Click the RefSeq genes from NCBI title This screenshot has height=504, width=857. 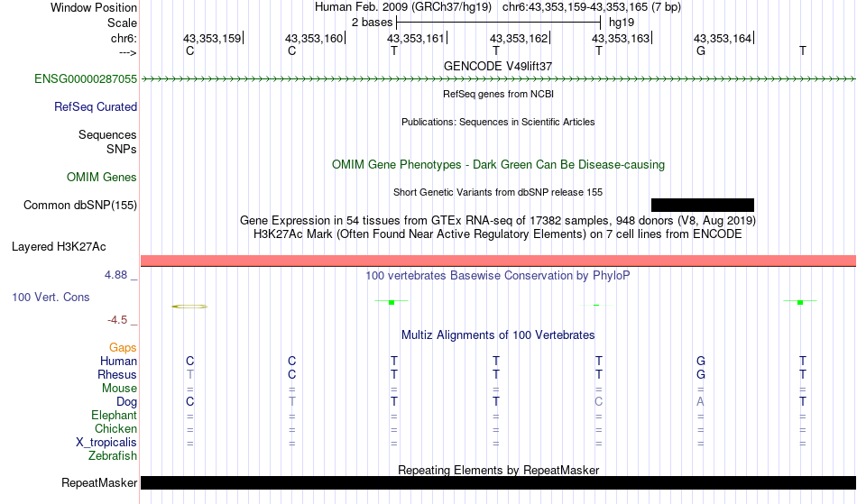499,94
